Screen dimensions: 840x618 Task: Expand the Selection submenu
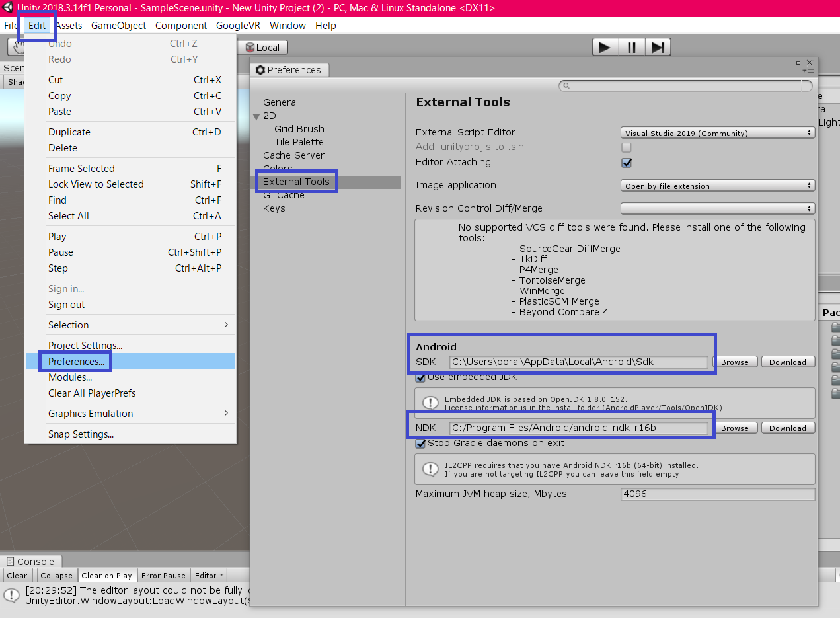coord(130,325)
